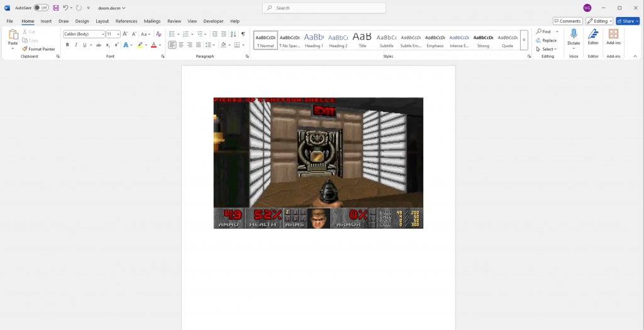644x330 pixels.
Task: Click Replace in the Editing group
Action: (x=547, y=40)
